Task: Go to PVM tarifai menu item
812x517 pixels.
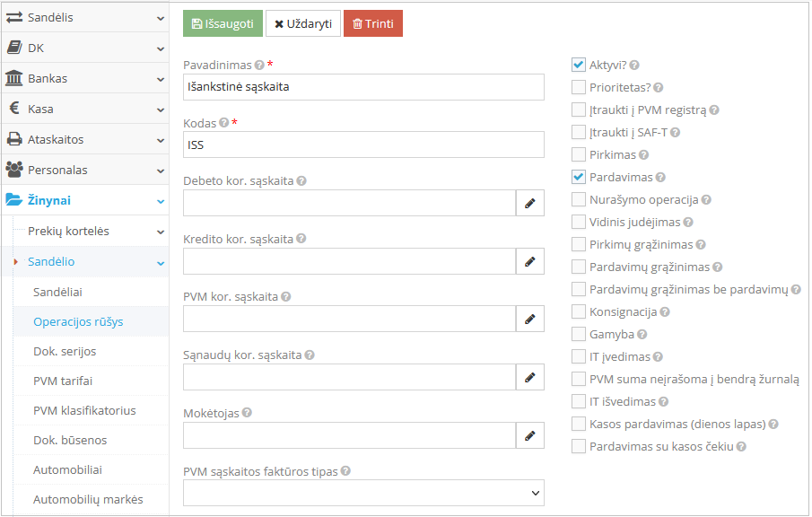Action: 63,381
